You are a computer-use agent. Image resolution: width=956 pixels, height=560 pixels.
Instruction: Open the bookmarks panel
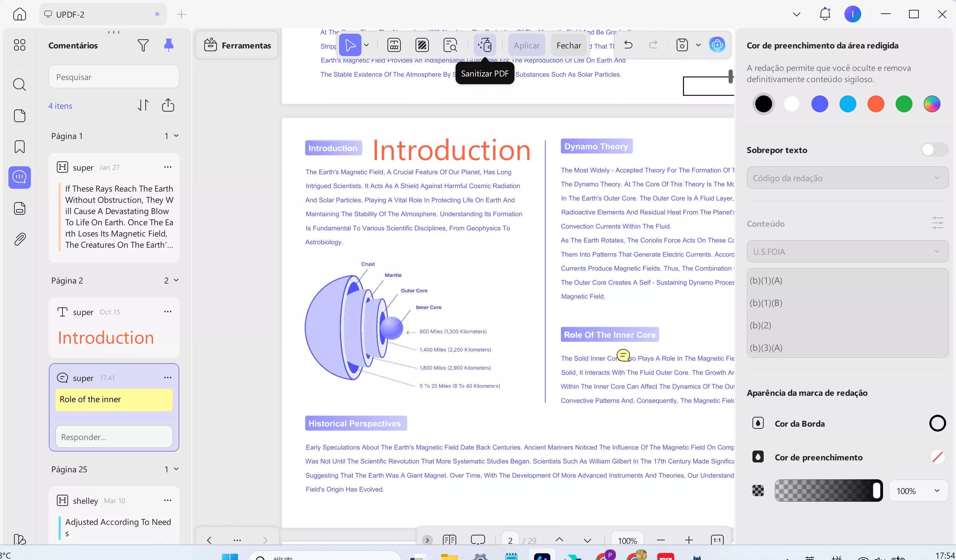click(x=20, y=146)
